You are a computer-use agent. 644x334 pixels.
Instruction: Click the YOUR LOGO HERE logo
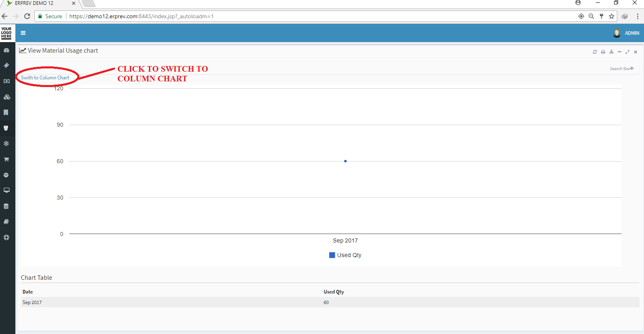point(6,33)
